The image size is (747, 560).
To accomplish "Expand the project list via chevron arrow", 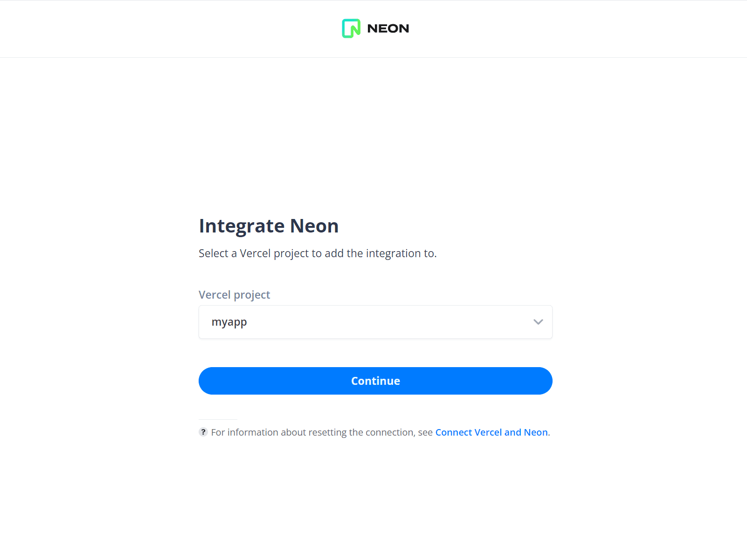I will pos(538,322).
